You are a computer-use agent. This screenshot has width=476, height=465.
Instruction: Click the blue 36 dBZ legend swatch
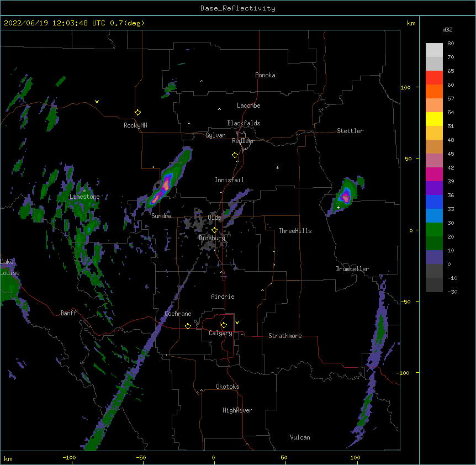pyautogui.click(x=434, y=202)
